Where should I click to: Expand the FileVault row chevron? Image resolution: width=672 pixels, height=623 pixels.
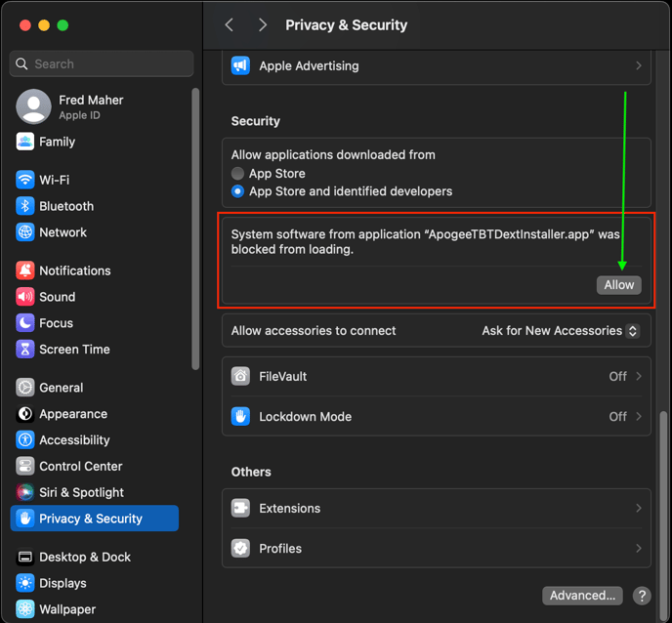tap(639, 376)
